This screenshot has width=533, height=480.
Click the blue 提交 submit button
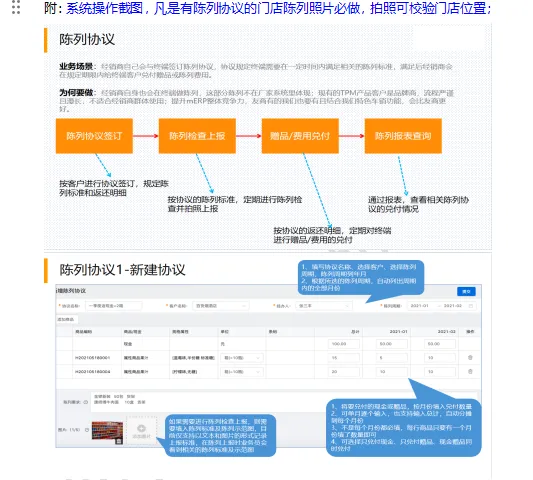point(466,291)
